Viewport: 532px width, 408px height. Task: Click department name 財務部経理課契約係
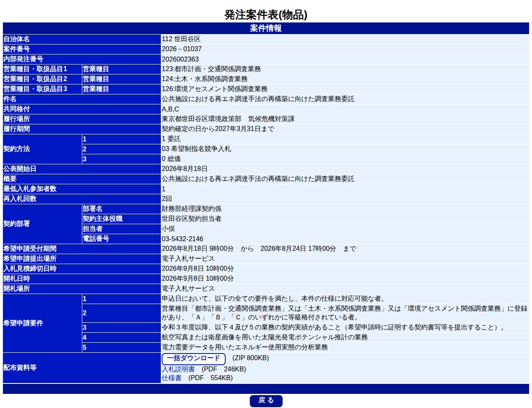pos(192,209)
